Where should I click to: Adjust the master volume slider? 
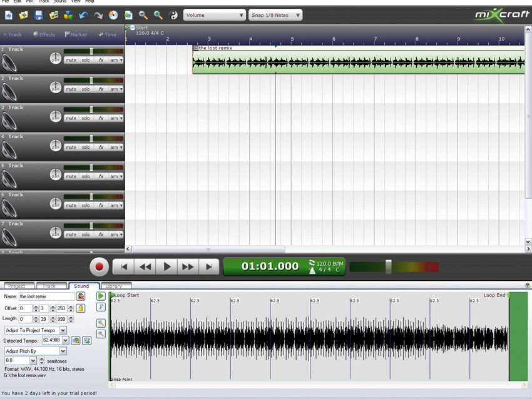click(x=388, y=267)
